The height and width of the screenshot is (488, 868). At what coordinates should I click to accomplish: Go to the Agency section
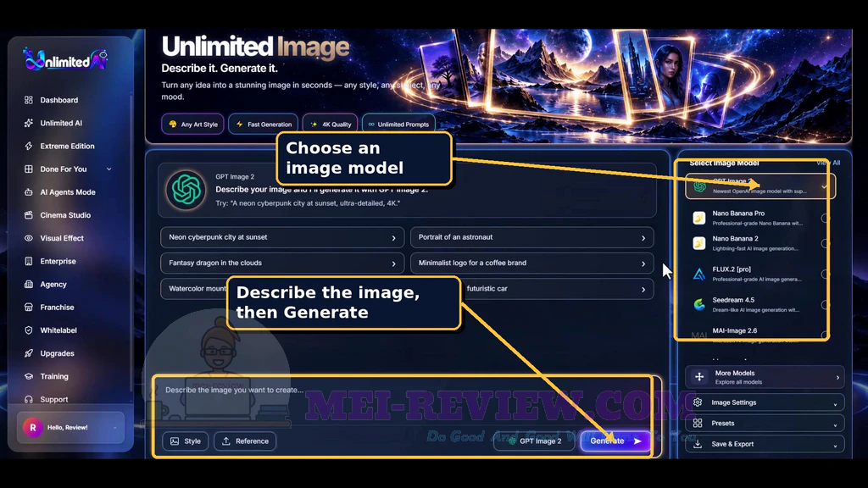(53, 285)
